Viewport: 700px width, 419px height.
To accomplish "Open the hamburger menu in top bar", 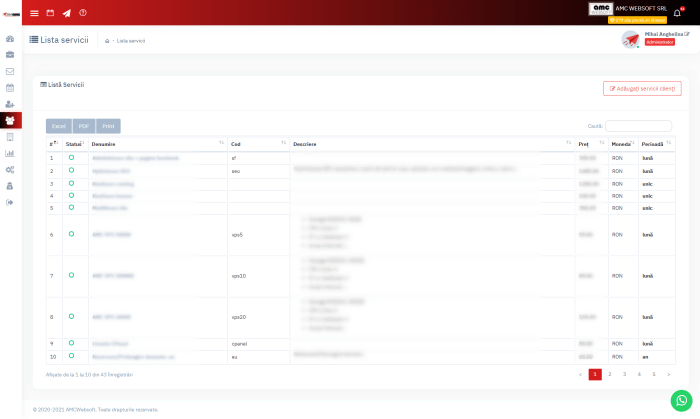I will (34, 13).
